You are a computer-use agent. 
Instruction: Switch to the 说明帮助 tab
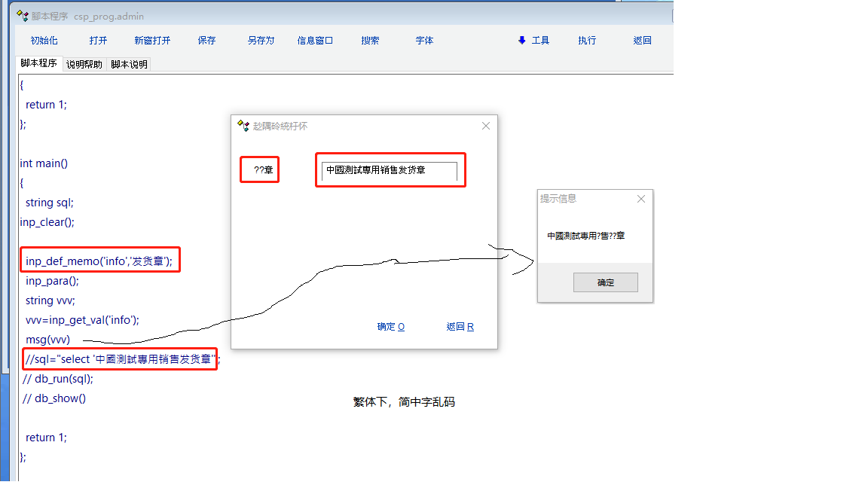84,65
